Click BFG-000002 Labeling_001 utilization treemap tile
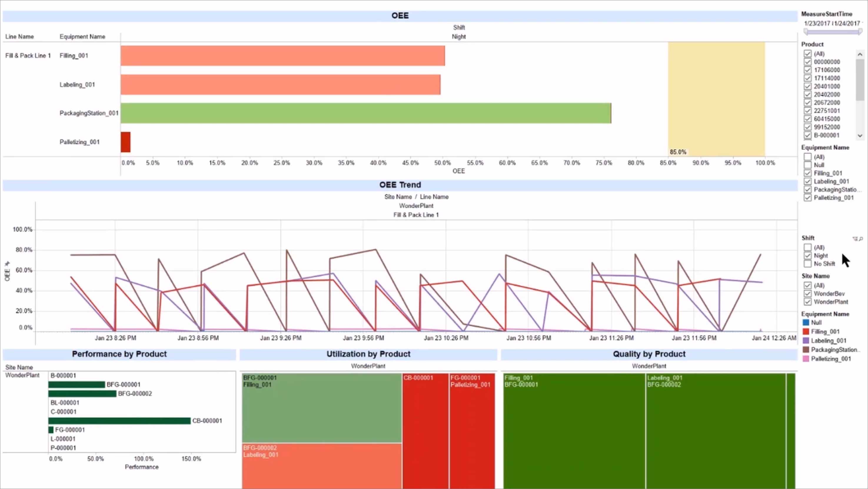 click(322, 466)
